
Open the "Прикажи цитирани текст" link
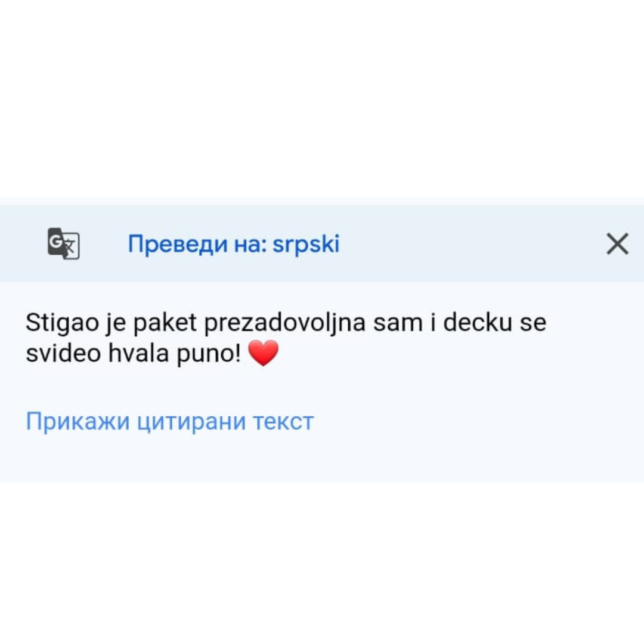[169, 422]
